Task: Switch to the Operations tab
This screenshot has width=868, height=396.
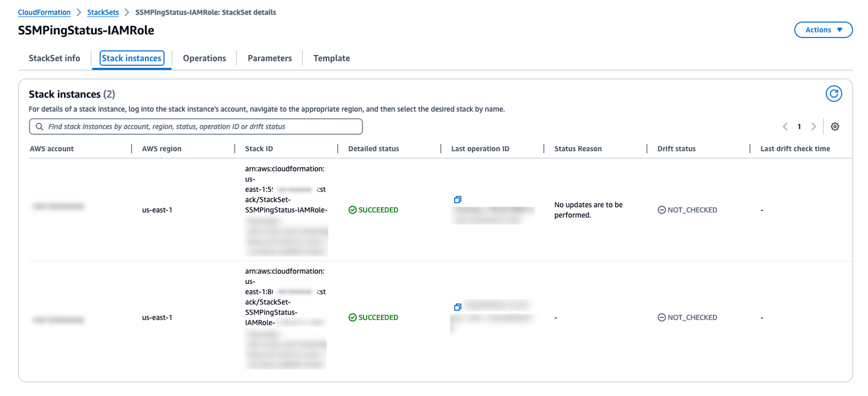Action: click(204, 58)
